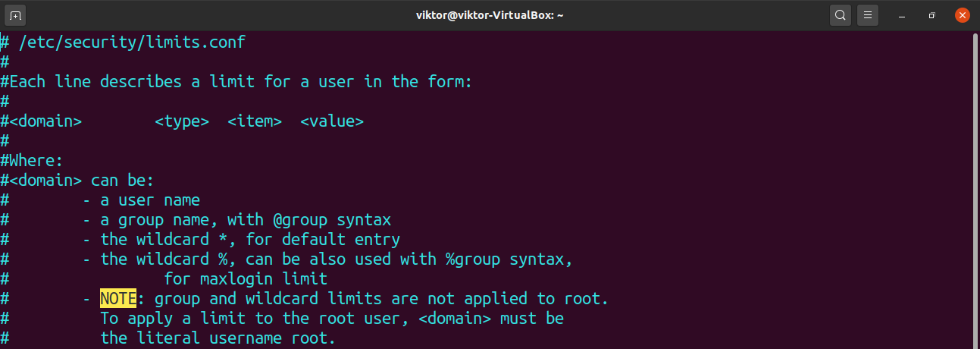The width and height of the screenshot is (980, 349).
Task: Open the terminal search magnifier icon
Action: (840, 15)
